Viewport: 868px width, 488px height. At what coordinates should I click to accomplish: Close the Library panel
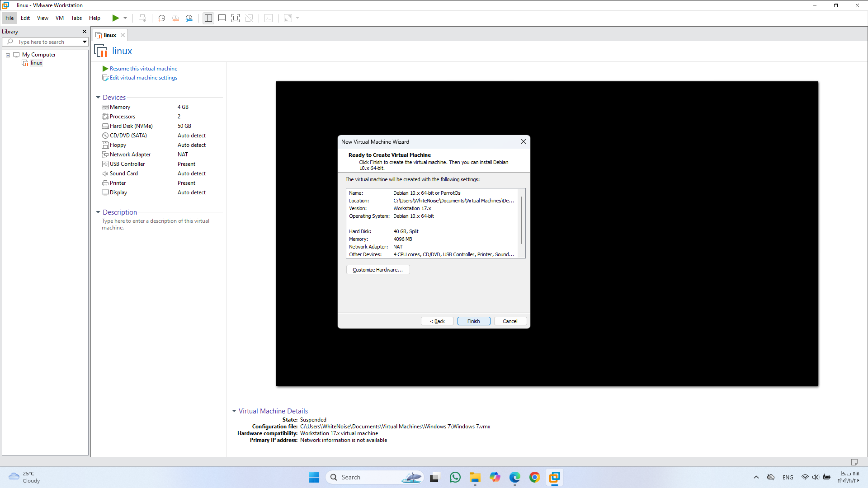click(x=84, y=32)
